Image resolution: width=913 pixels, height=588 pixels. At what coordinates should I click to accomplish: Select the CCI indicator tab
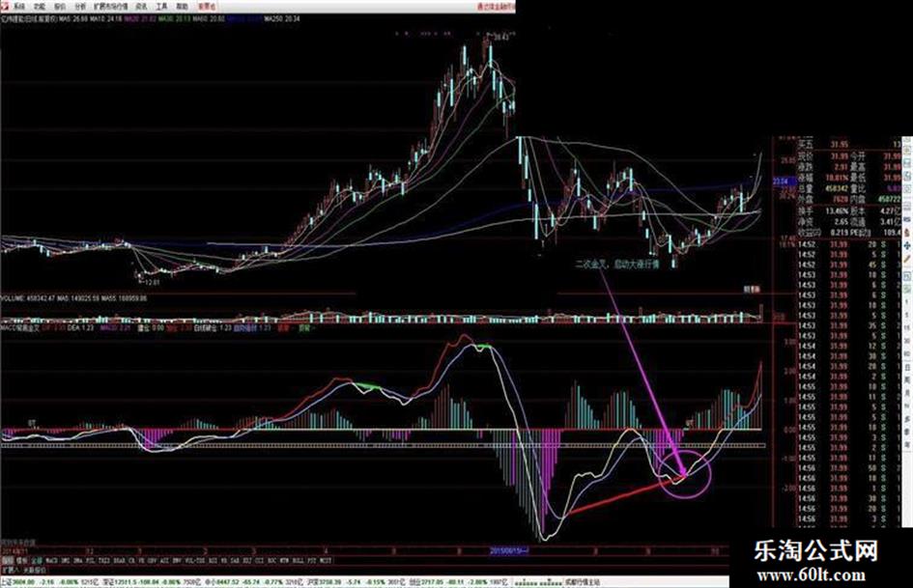point(258,560)
